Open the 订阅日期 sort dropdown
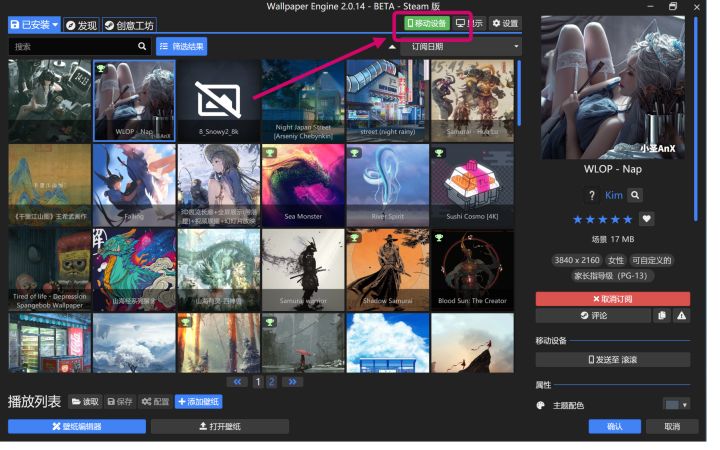This screenshot has width=720, height=450. pos(461,46)
